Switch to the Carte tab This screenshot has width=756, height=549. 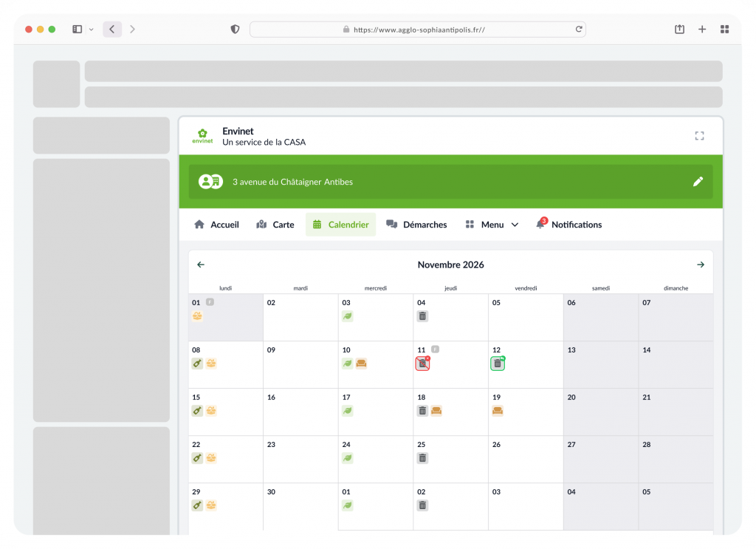click(275, 224)
